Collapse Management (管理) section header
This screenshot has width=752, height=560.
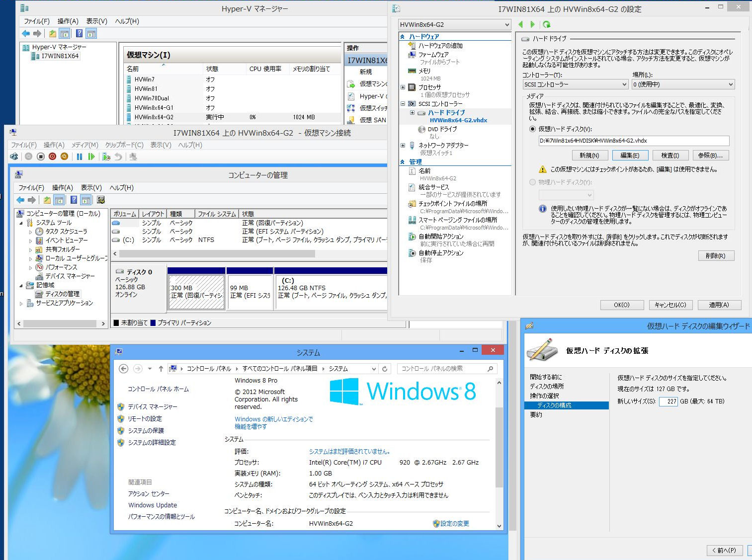(402, 162)
